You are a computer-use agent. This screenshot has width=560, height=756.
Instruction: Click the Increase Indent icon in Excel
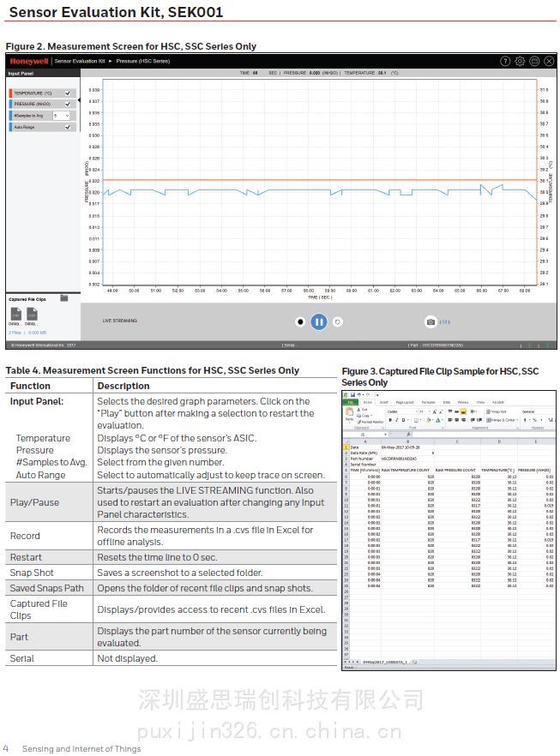tap(479, 420)
